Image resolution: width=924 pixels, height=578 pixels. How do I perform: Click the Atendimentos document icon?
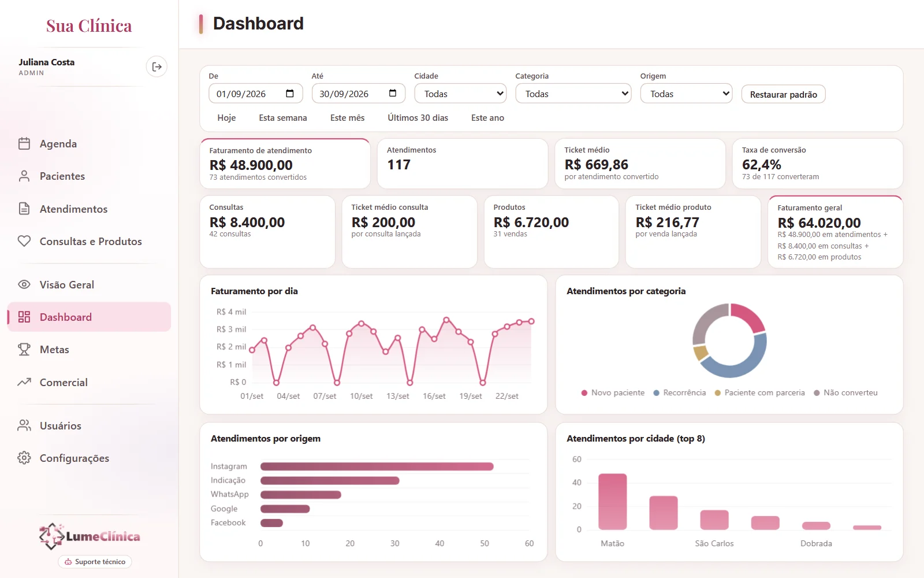point(24,209)
